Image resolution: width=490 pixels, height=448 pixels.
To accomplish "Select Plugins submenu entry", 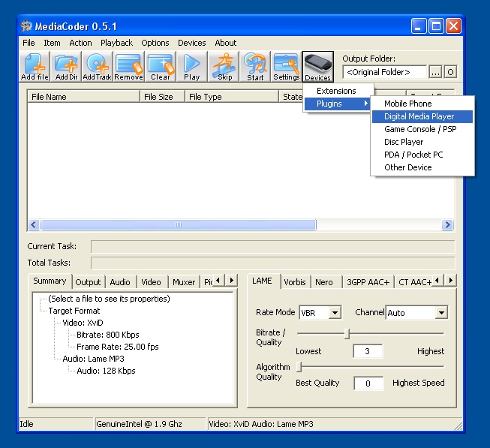I will click(338, 104).
